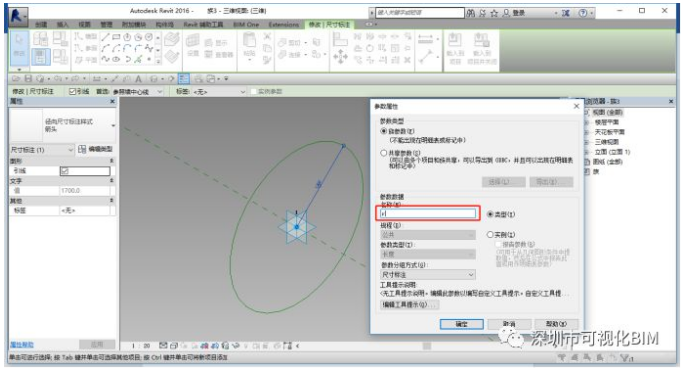This screenshot has height=373, width=683.
Task: Confirm dialog with 确定 button
Action: pyautogui.click(x=461, y=324)
